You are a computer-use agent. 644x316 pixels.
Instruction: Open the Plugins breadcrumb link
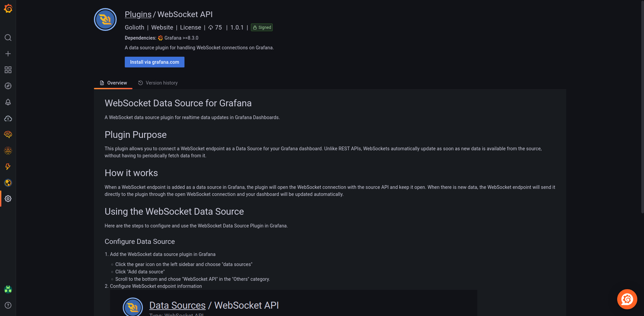(x=138, y=14)
